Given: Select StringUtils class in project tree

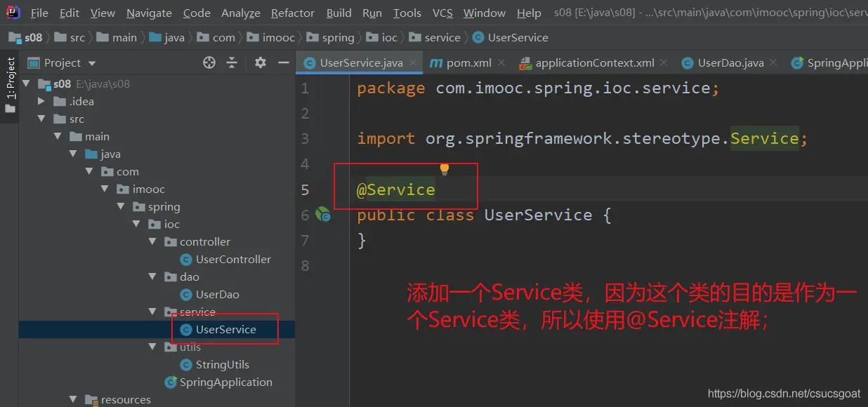Looking at the screenshot, I should coord(222,365).
